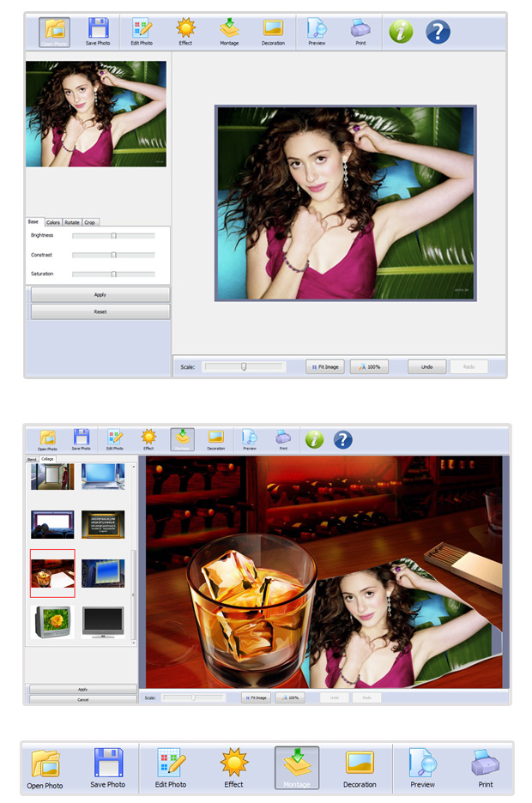Click Print icon in the Collage window
This screenshot has height=803, width=532.
click(x=283, y=440)
